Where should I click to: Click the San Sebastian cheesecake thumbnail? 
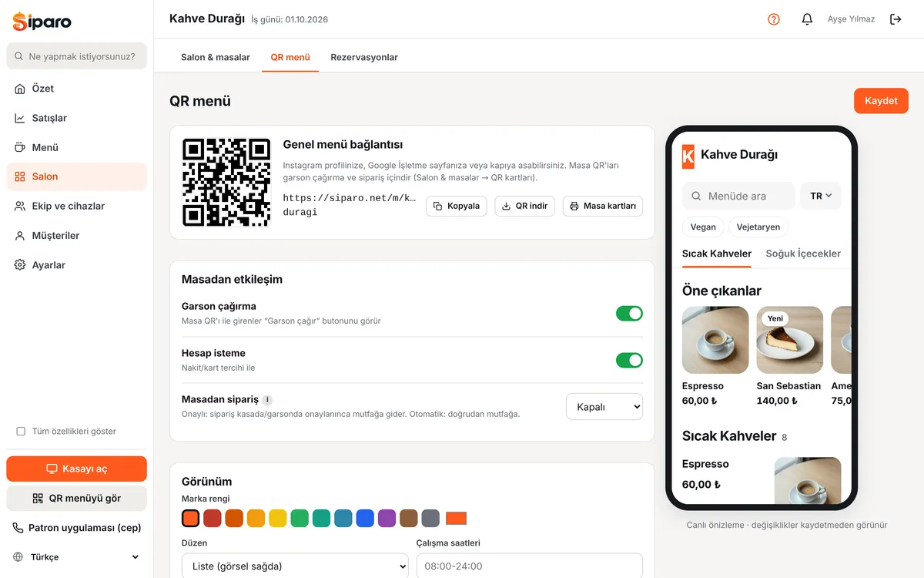(x=790, y=340)
